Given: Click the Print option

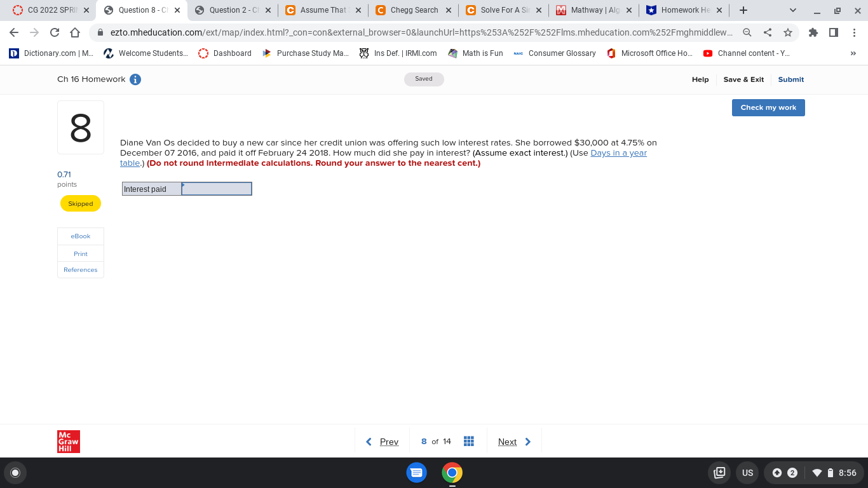Looking at the screenshot, I should pos(80,253).
